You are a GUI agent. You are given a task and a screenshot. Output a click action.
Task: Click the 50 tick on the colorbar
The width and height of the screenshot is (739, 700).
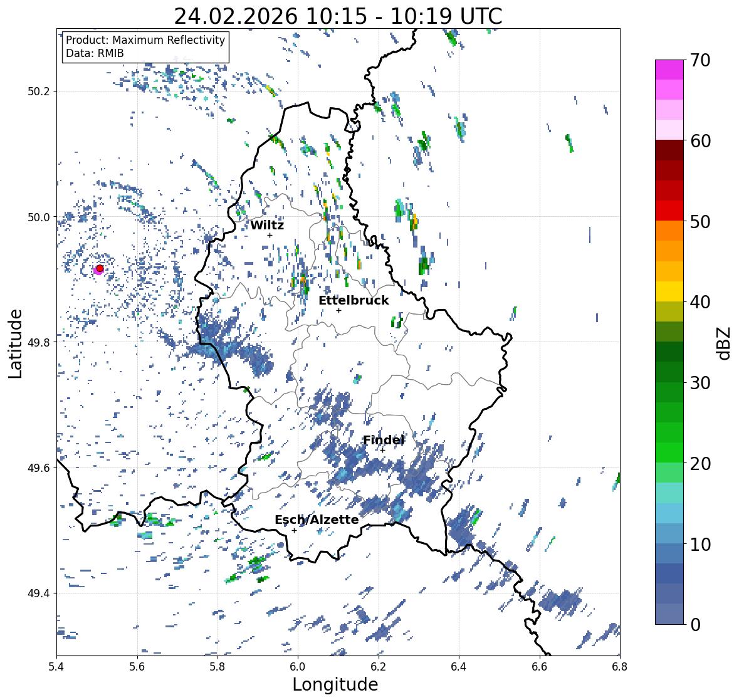(x=700, y=221)
